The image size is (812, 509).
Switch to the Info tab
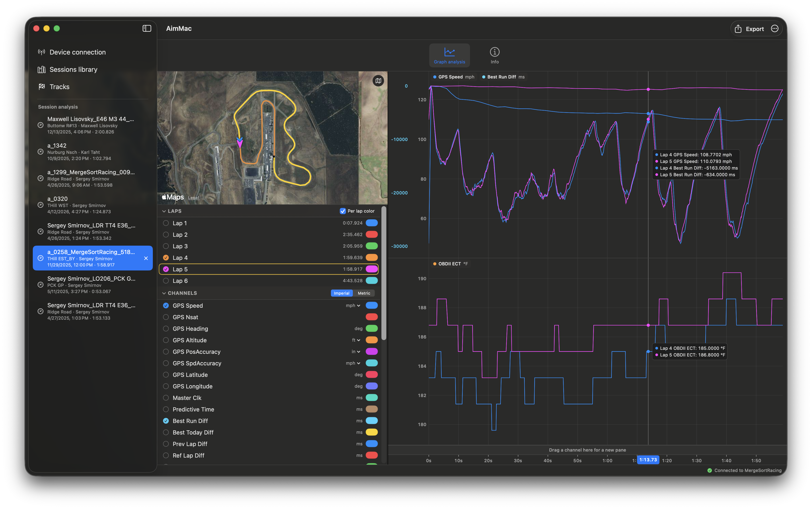coord(494,55)
